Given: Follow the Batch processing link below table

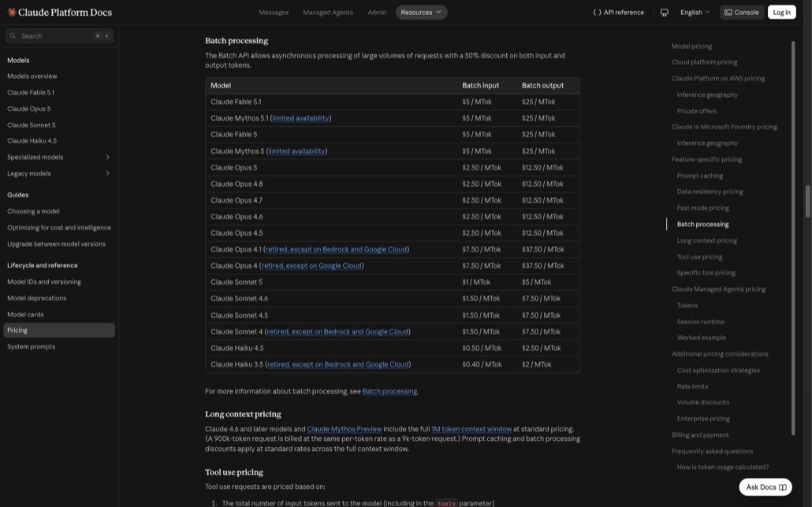Looking at the screenshot, I should 389,392.
